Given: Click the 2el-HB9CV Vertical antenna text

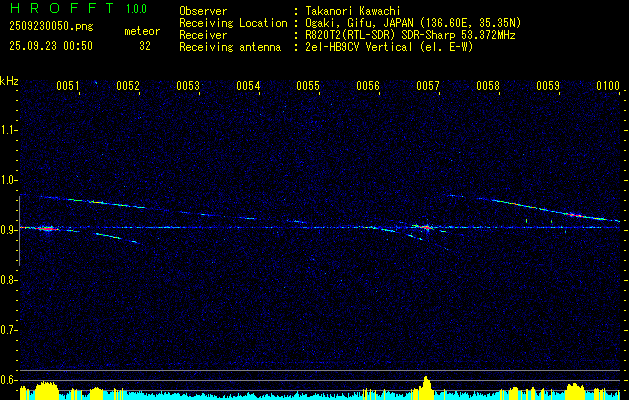Looking at the screenshot, I should (389, 47).
